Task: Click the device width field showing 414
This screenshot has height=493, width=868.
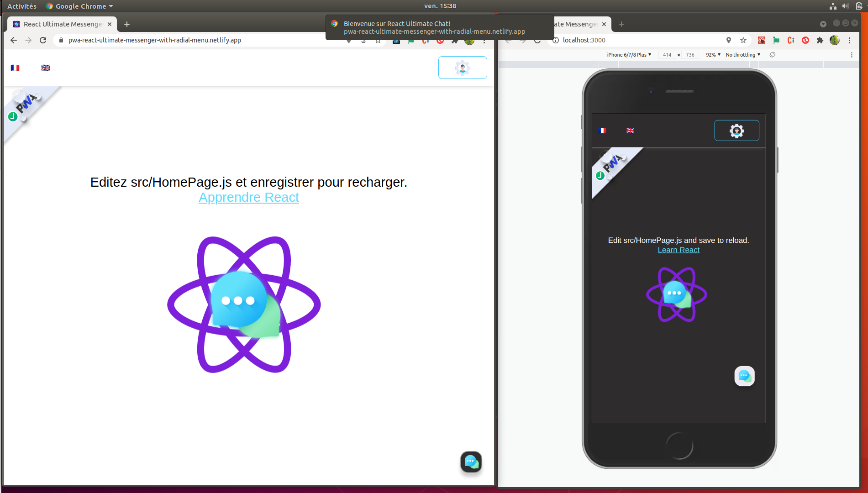Action: point(667,55)
